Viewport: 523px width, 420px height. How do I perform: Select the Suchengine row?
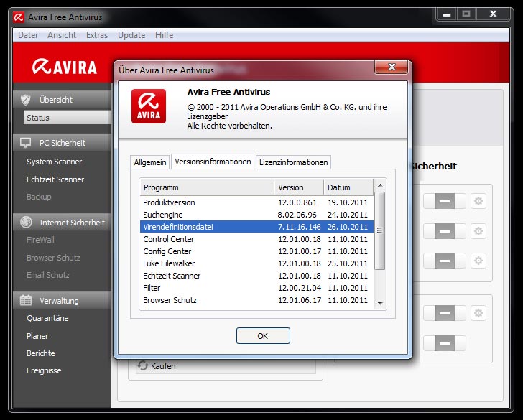pyautogui.click(x=257, y=215)
